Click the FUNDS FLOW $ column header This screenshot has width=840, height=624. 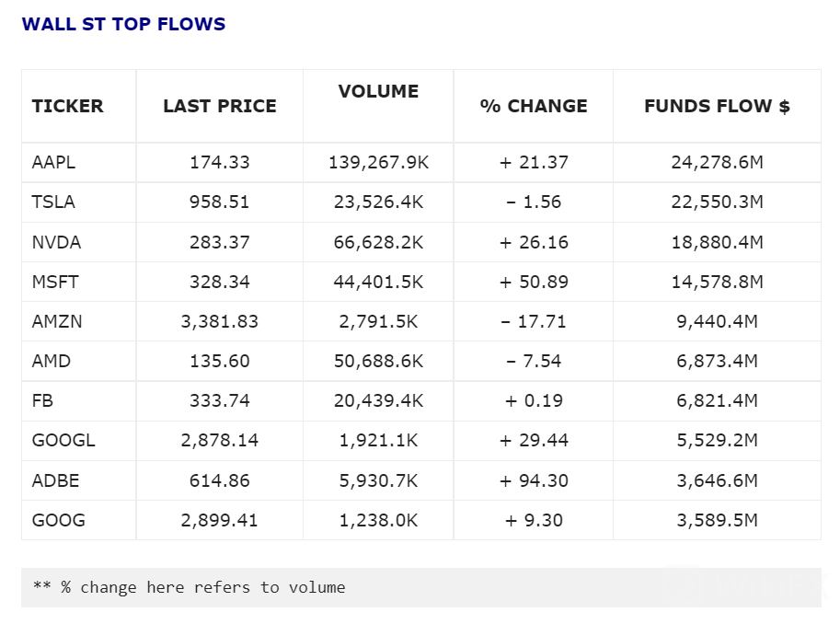[717, 106]
